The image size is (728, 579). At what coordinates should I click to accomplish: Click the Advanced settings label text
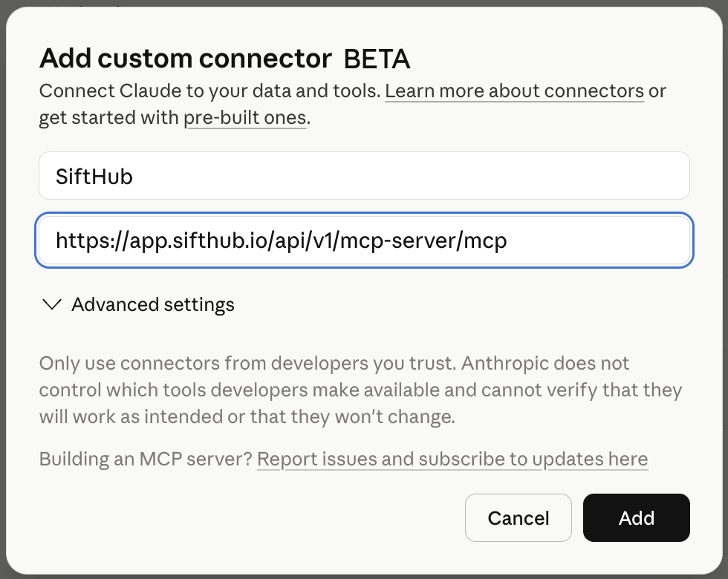click(153, 305)
